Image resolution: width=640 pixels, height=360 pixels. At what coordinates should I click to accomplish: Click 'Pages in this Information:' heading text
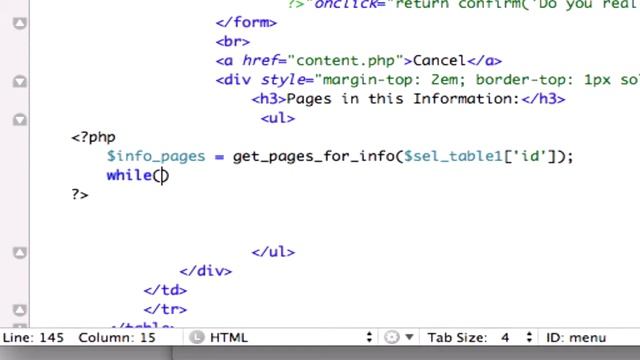pyautogui.click(x=403, y=99)
